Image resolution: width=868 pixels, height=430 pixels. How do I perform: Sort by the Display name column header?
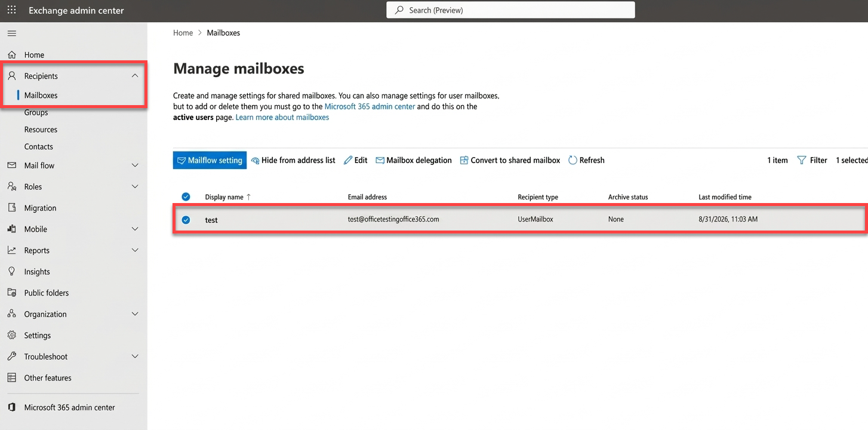(228, 197)
